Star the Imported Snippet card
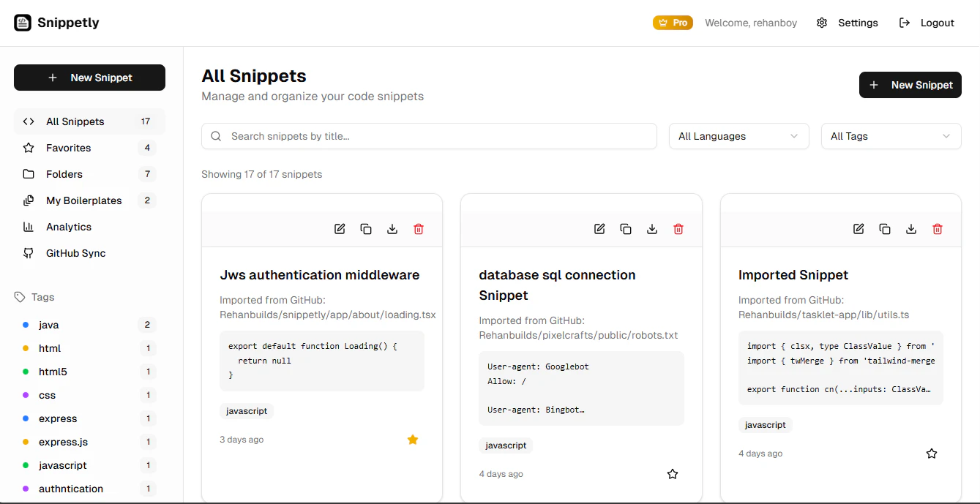 tap(931, 453)
